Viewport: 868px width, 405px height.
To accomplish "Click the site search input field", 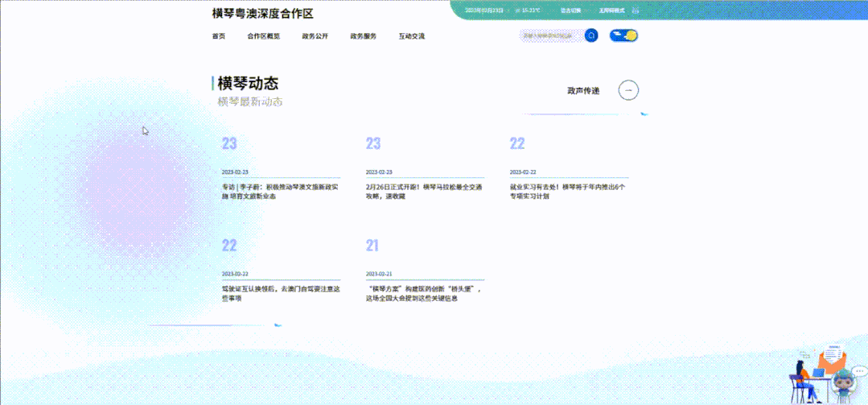I will 551,35.
